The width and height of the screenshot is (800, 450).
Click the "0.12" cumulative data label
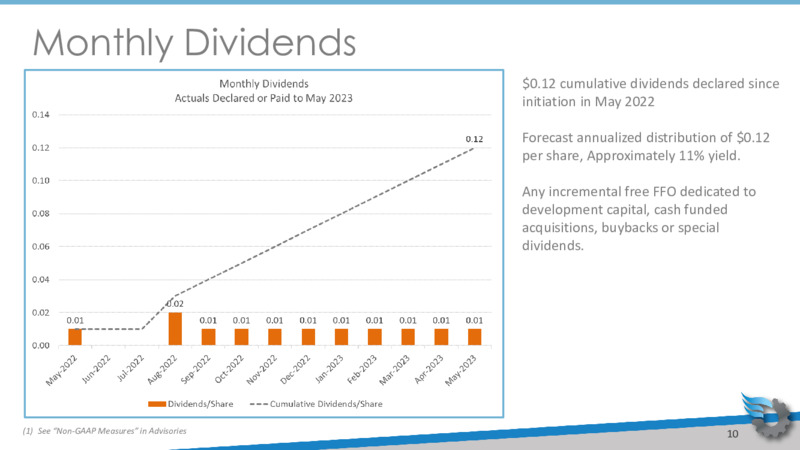(474, 139)
